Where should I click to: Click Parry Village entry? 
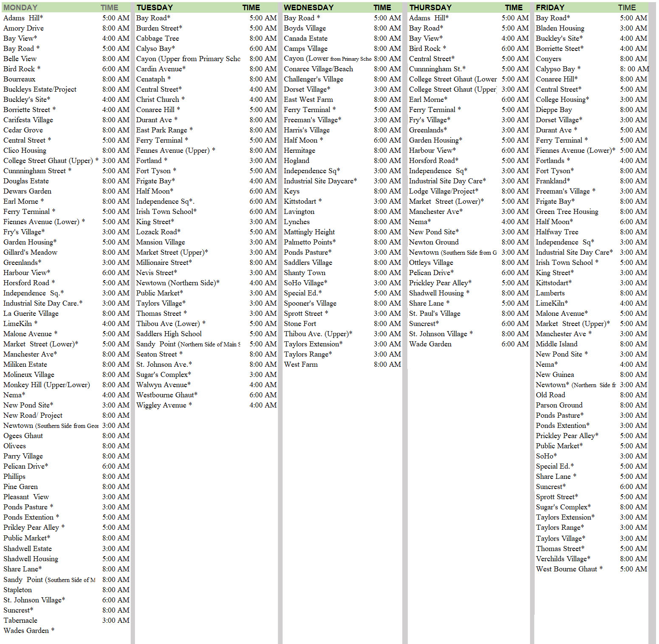23,456
